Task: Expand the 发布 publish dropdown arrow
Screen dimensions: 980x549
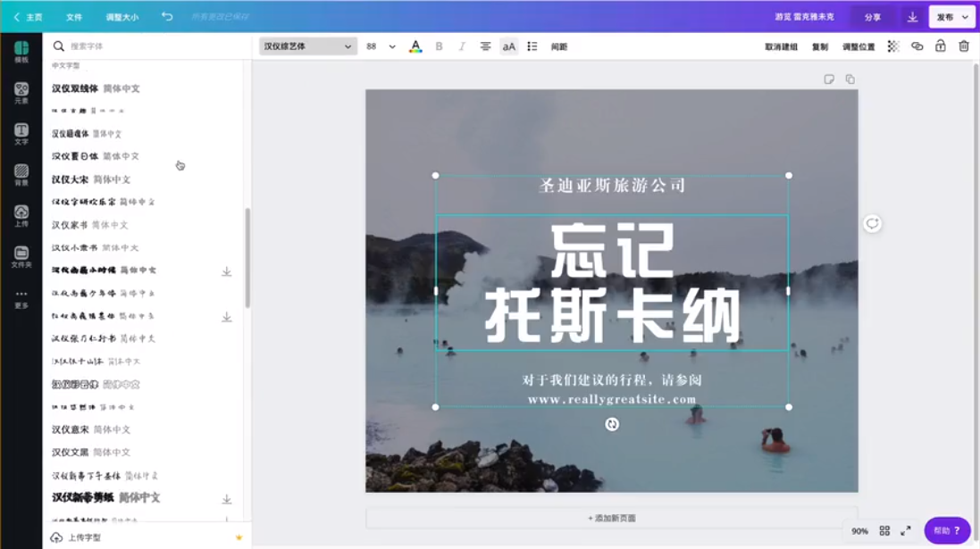Action: point(965,16)
